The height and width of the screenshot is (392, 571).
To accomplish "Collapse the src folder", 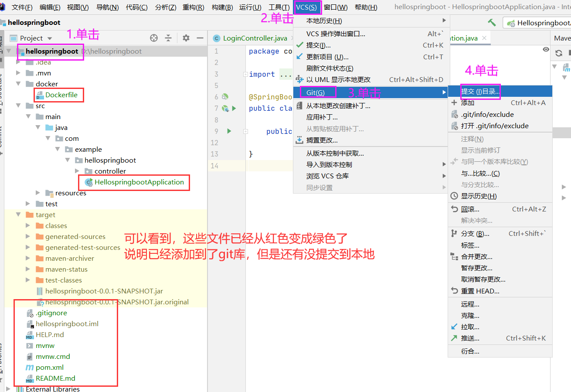I will coord(18,106).
